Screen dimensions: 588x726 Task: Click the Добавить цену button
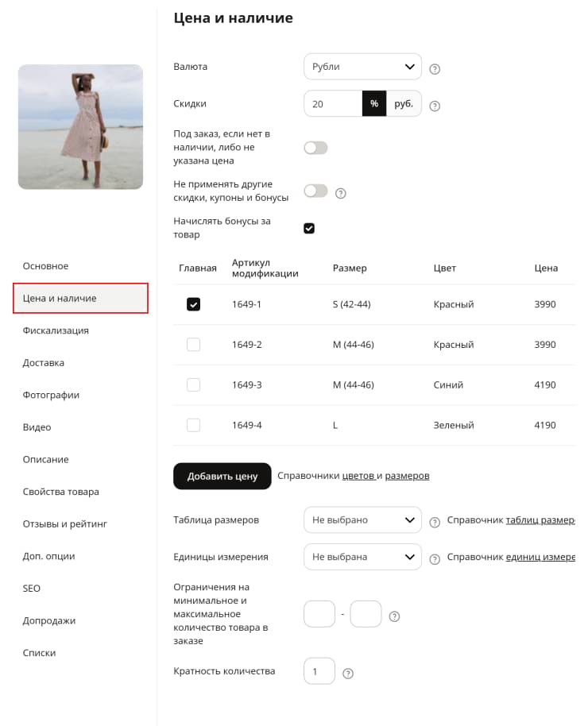[x=222, y=476]
